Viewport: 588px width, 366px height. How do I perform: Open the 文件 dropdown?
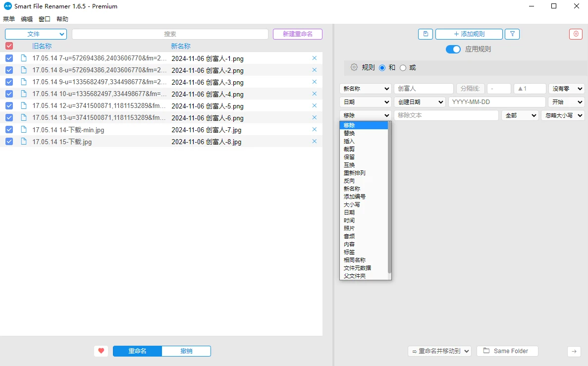(36, 34)
